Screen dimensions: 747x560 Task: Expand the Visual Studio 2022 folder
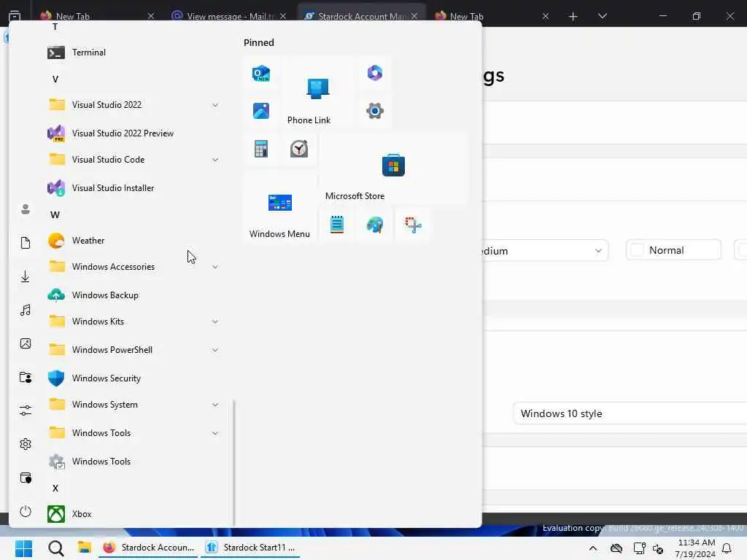215,105
